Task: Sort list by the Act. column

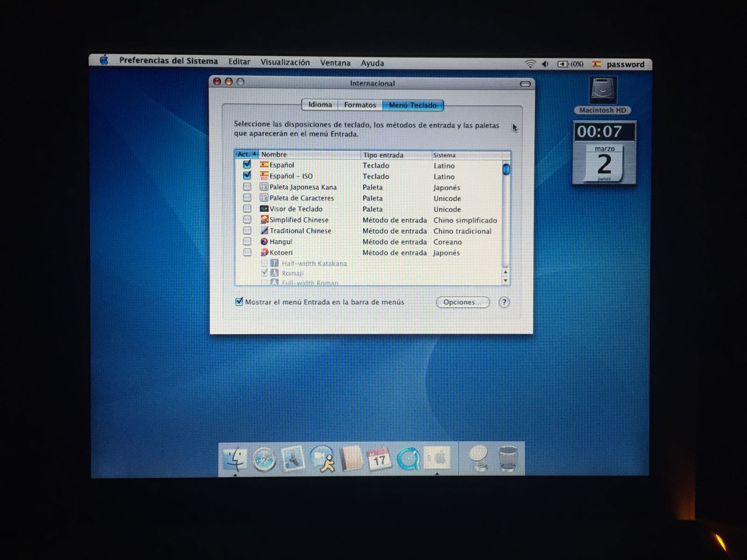Action: pyautogui.click(x=247, y=154)
